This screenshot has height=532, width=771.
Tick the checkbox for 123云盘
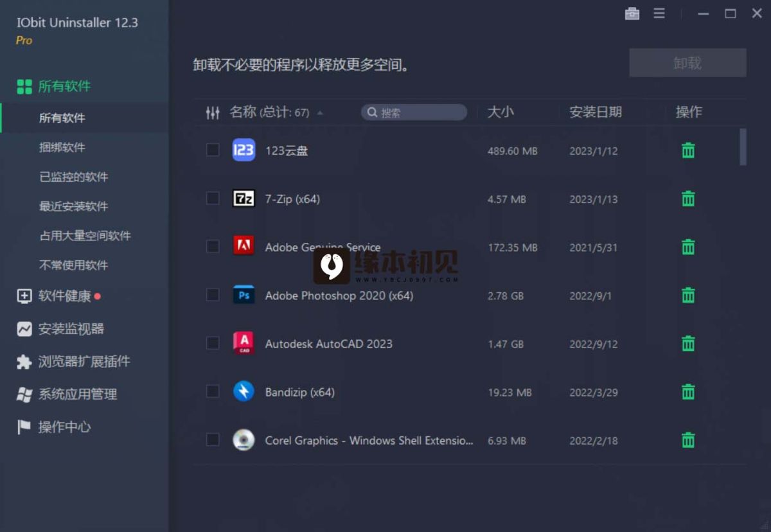pos(213,150)
